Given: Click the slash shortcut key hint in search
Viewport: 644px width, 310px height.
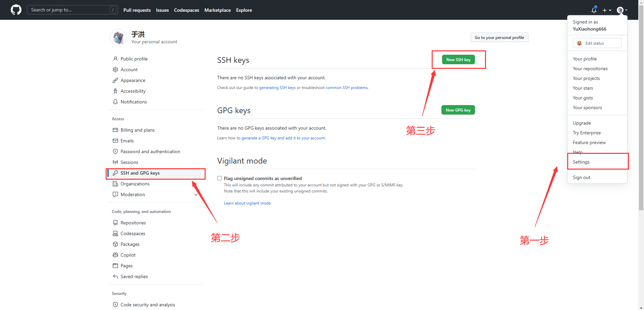Looking at the screenshot, I should pos(113,10).
